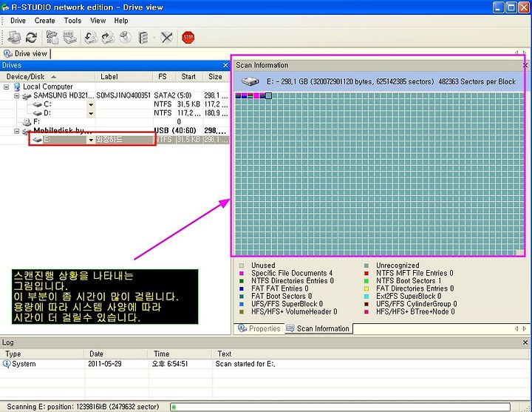Close the Drives panel
This screenshot has height=412, width=532.
pos(225,65)
